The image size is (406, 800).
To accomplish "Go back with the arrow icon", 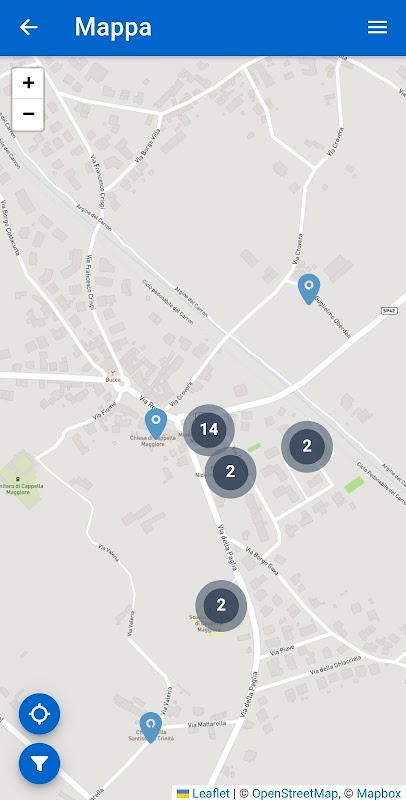I will tap(29, 27).
